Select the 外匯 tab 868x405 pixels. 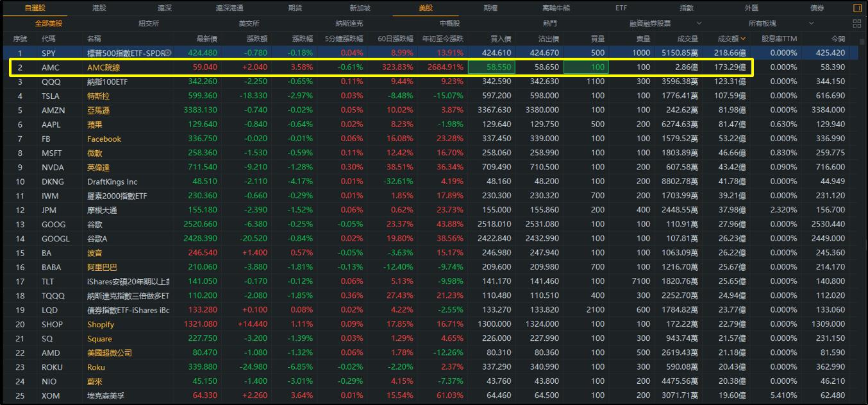pos(751,8)
